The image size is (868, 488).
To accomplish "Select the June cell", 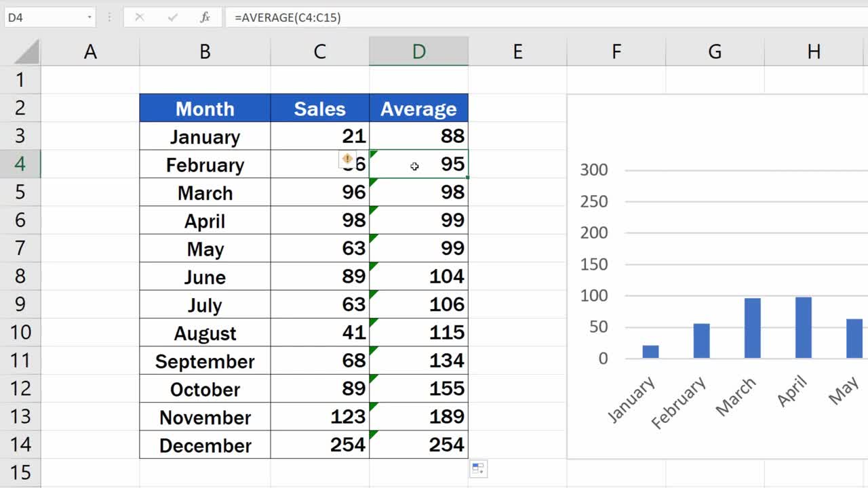I will [x=205, y=277].
